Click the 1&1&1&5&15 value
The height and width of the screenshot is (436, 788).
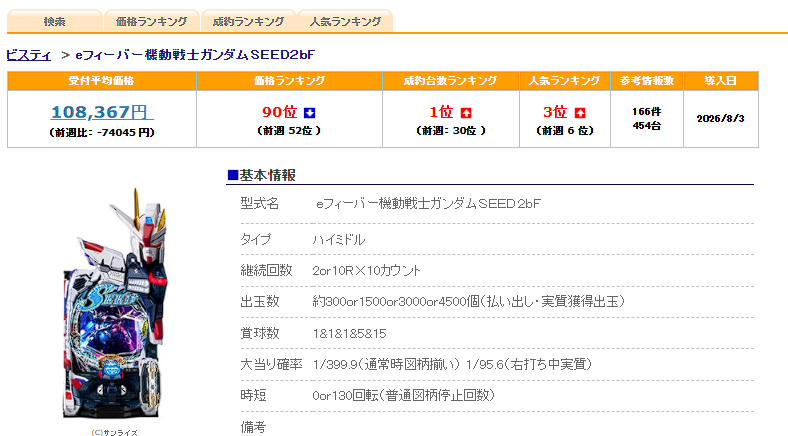tap(350, 334)
